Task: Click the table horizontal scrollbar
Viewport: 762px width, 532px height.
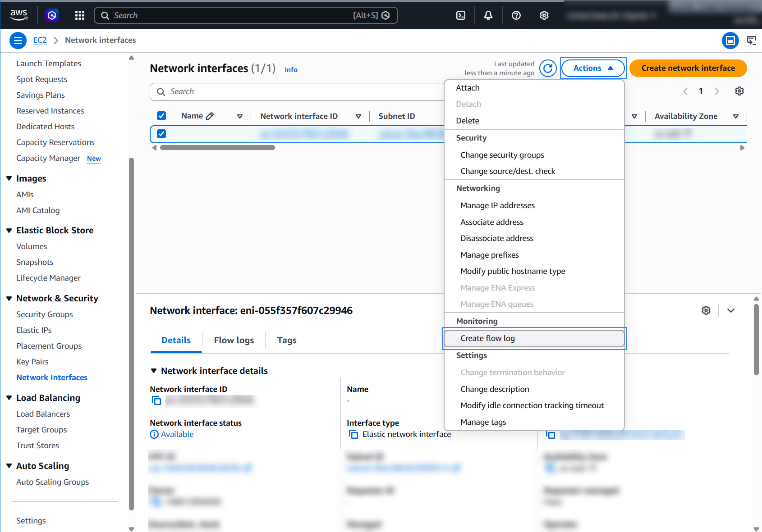Action: [x=217, y=147]
